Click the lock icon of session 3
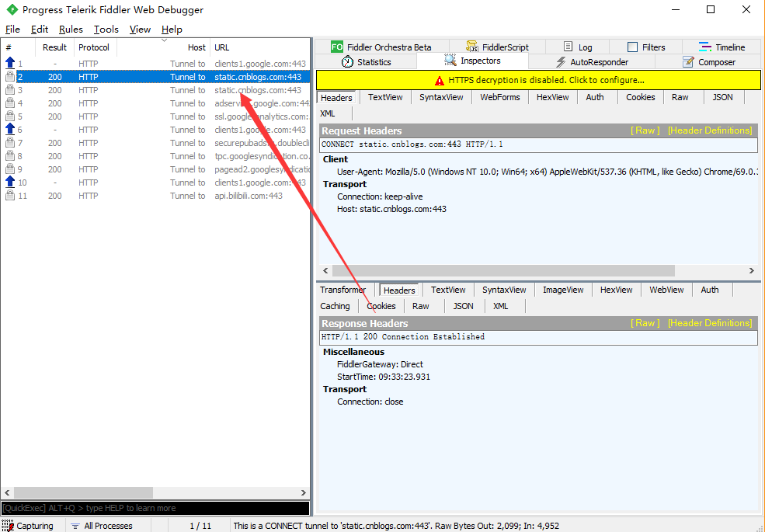765x532 pixels. (x=10, y=90)
